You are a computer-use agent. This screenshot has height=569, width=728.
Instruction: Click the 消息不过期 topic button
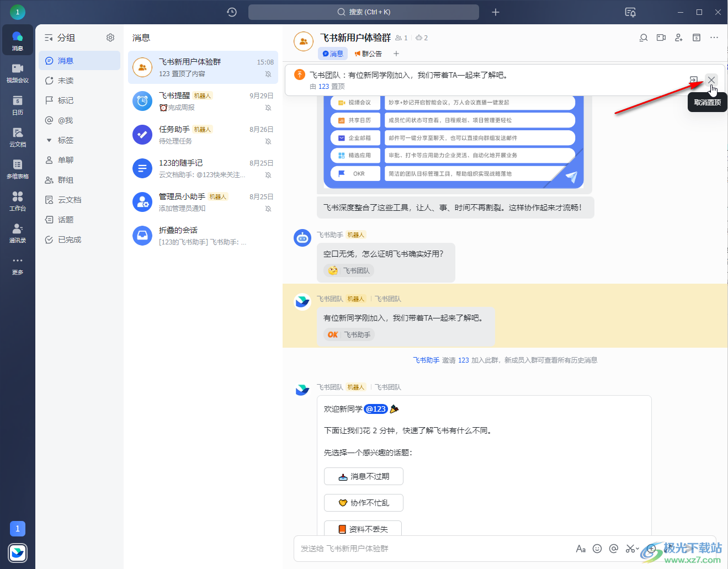tap(364, 476)
